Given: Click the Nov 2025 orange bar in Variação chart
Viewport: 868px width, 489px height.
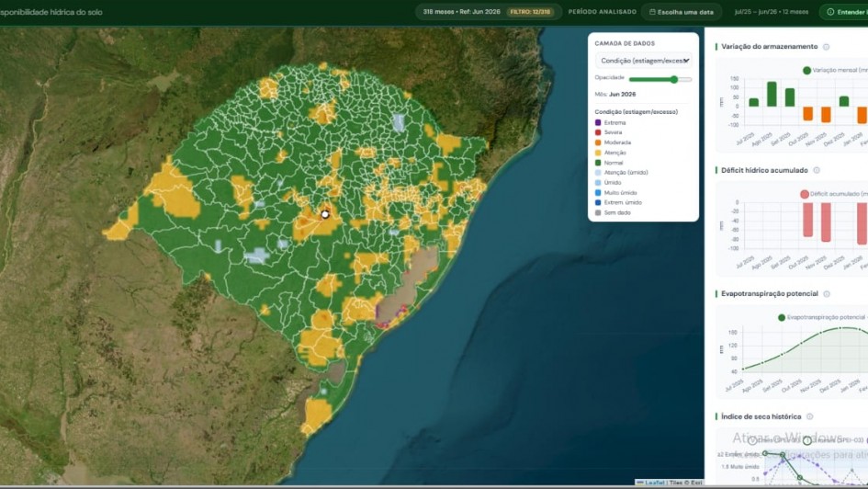Looking at the screenshot, I should (x=826, y=115).
